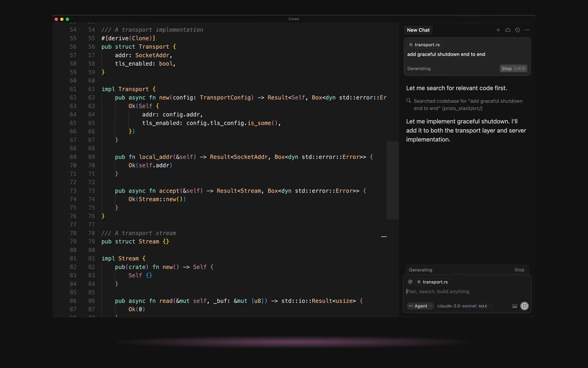The height and width of the screenshot is (368, 588).
Task: Click the 'Self {}' line
Action: pyautogui.click(x=140, y=275)
